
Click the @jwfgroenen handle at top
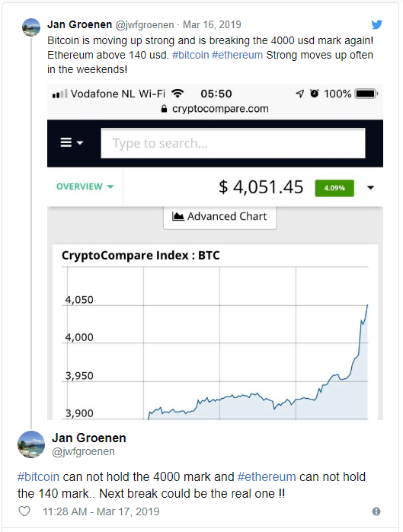[145, 25]
